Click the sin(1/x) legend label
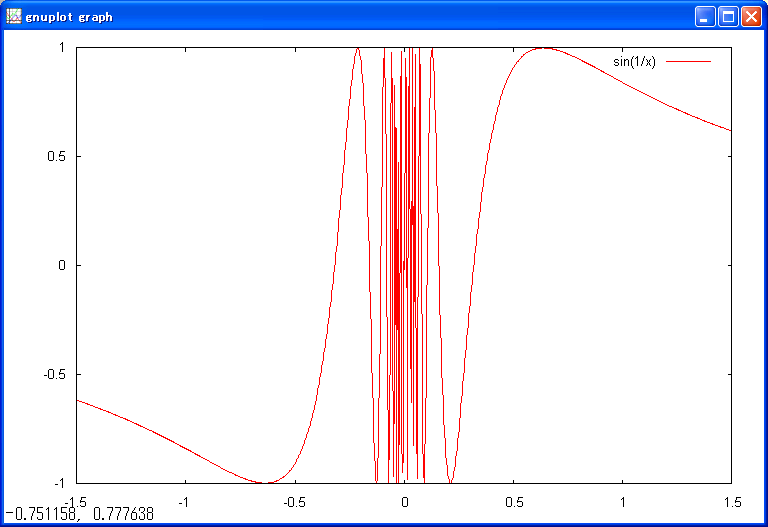Image resolution: width=768 pixels, height=527 pixels. pos(634,62)
